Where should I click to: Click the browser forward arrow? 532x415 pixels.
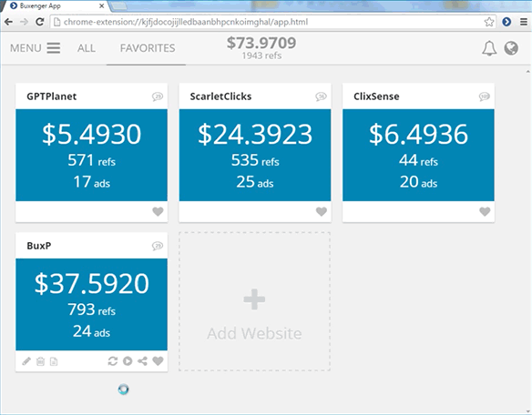pos(24,22)
